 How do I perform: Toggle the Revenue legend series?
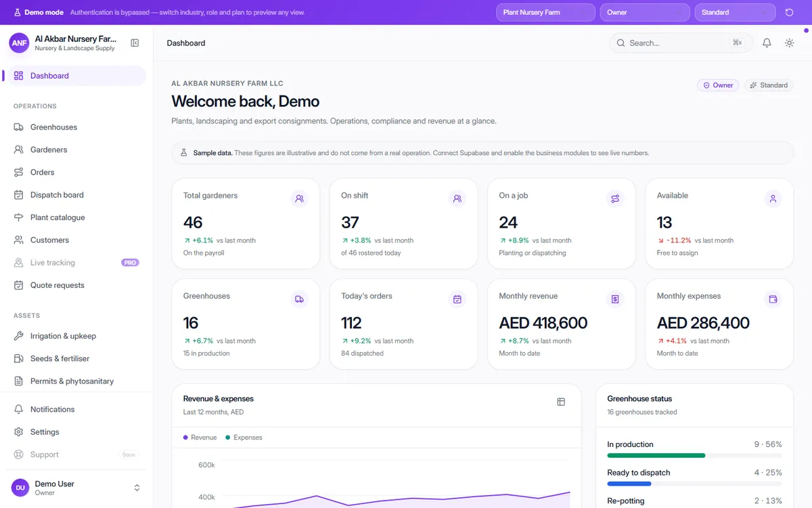click(x=200, y=438)
